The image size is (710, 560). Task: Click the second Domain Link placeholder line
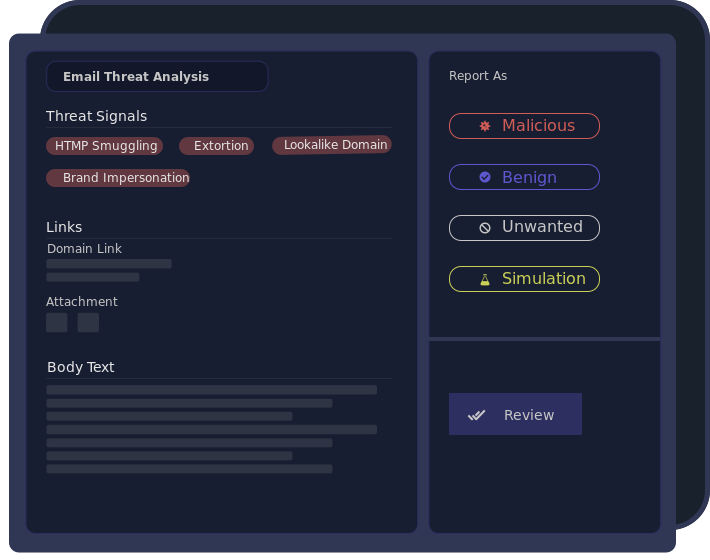click(x=92, y=277)
